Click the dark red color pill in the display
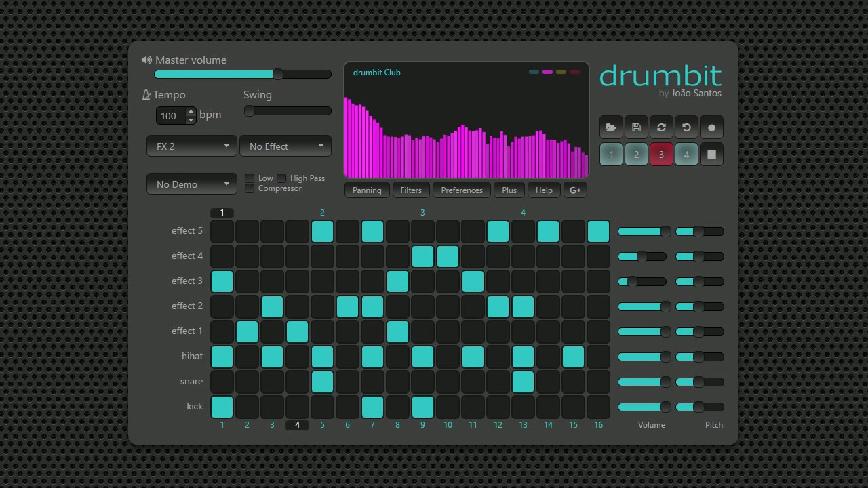Image resolution: width=868 pixels, height=488 pixels. (574, 72)
